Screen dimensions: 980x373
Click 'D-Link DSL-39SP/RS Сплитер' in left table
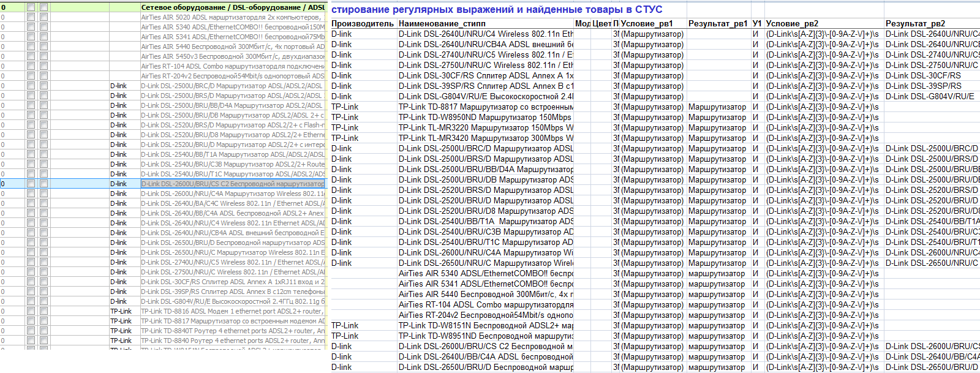[x=233, y=292]
